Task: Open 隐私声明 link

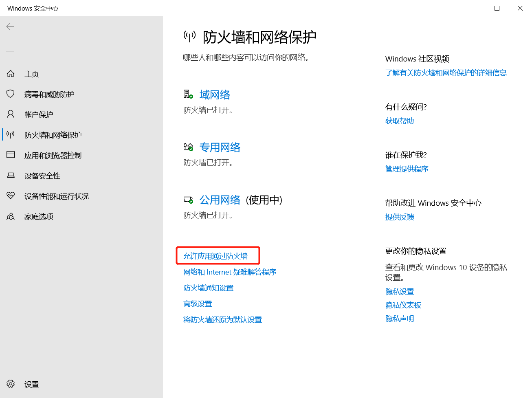Action: click(x=400, y=318)
